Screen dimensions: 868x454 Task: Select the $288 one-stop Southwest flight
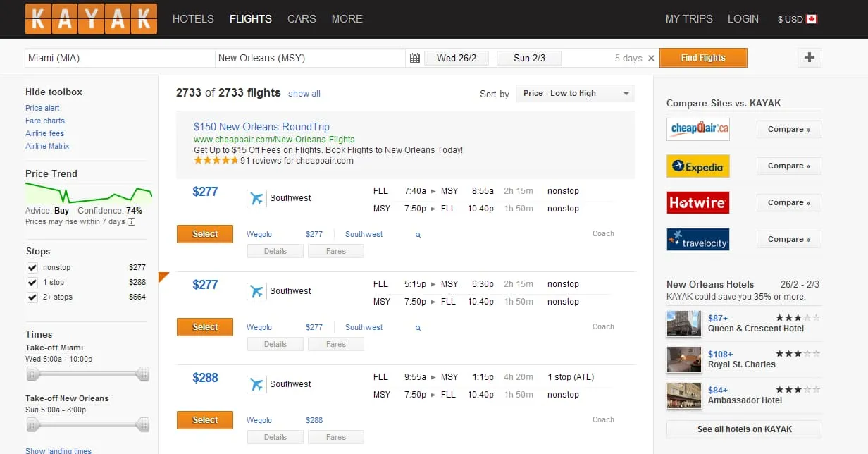[204, 419]
